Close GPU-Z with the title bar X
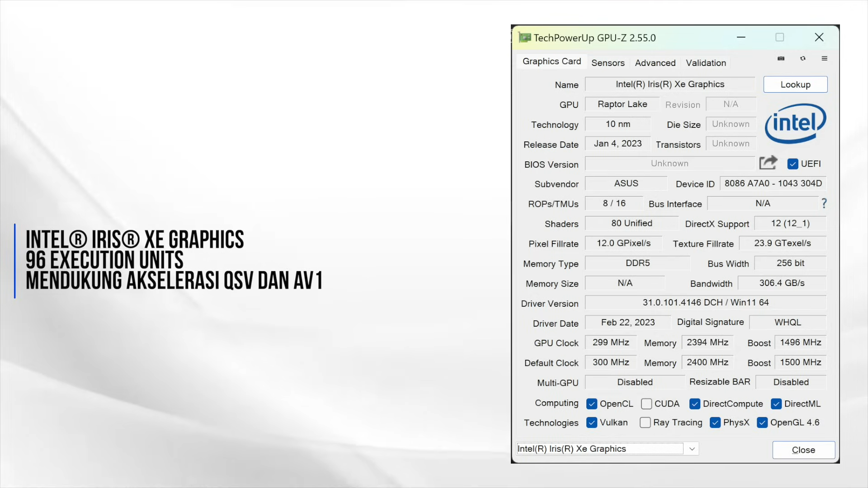868x488 pixels. [819, 37]
